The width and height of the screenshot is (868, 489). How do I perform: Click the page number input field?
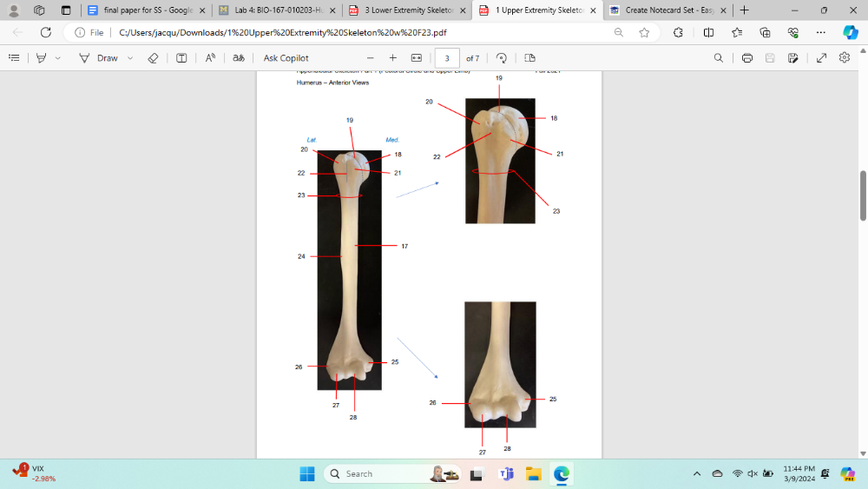click(x=447, y=58)
